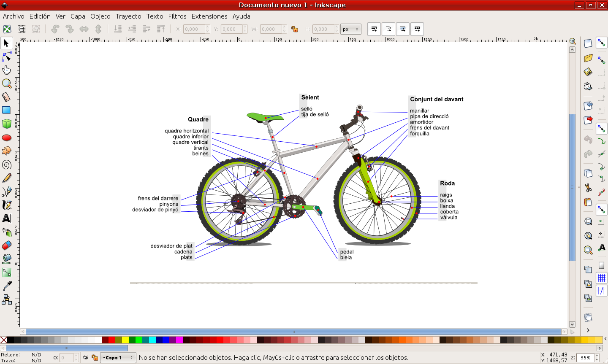Open the Filtros menu
Viewport: 608px width, 364px height.
pos(177,16)
